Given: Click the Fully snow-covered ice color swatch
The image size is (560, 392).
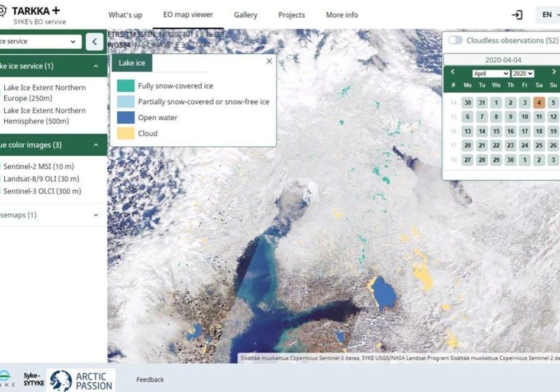Looking at the screenshot, I should 125,86.
